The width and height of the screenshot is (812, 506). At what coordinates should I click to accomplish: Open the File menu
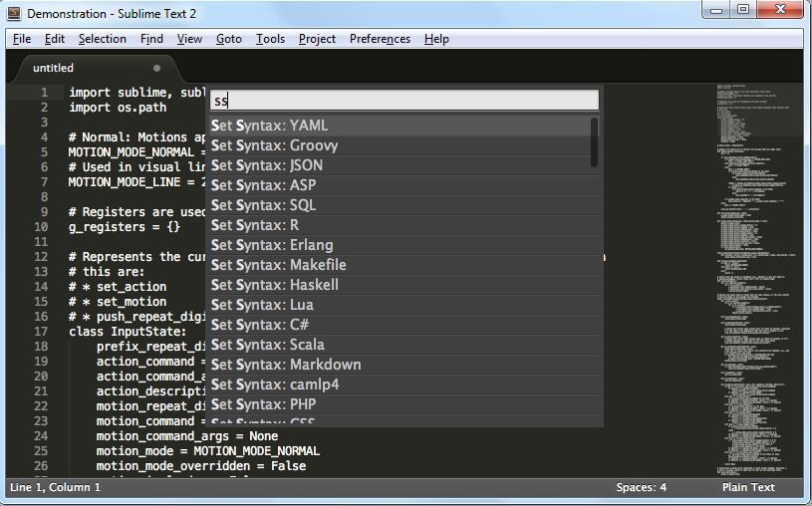(22, 39)
